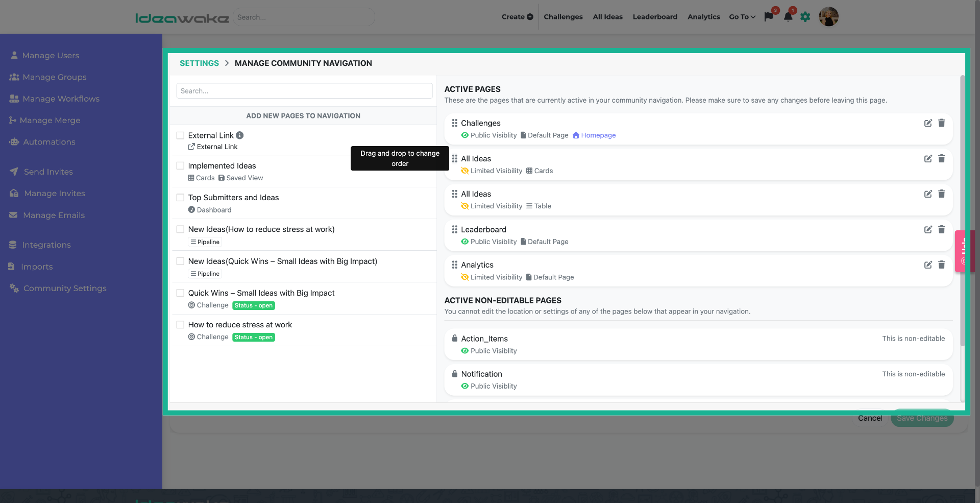Viewport: 980px width, 503px height.
Task: Open Send Invites in sidebar
Action: click(x=42, y=172)
